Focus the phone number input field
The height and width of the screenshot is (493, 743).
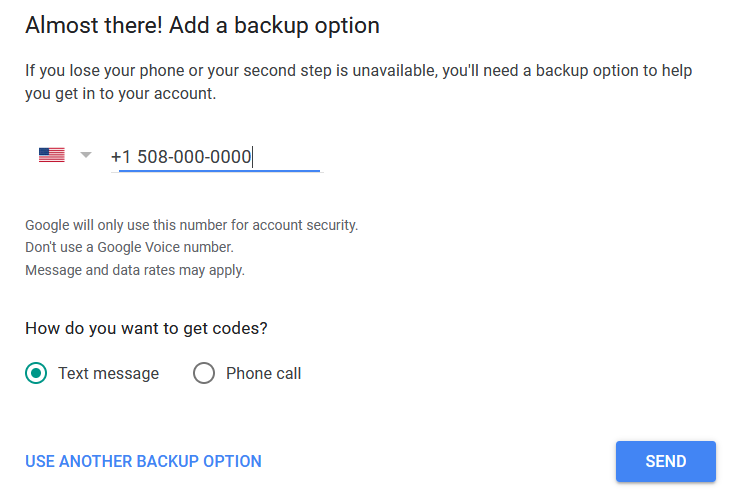click(x=217, y=157)
